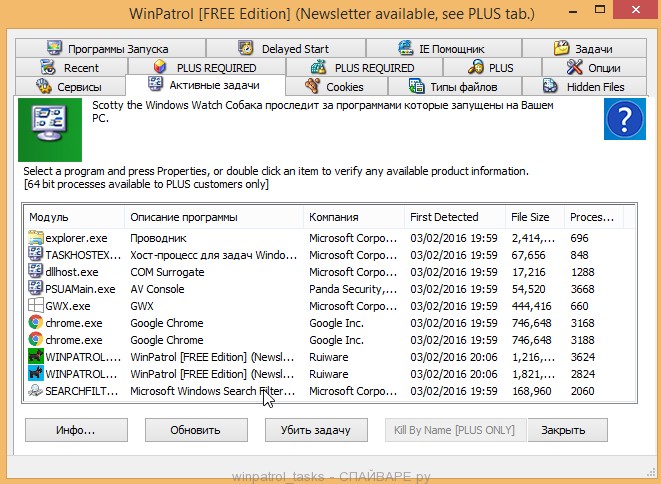Click the COM Surrogate description
The width and height of the screenshot is (661, 484).
pyautogui.click(x=167, y=272)
